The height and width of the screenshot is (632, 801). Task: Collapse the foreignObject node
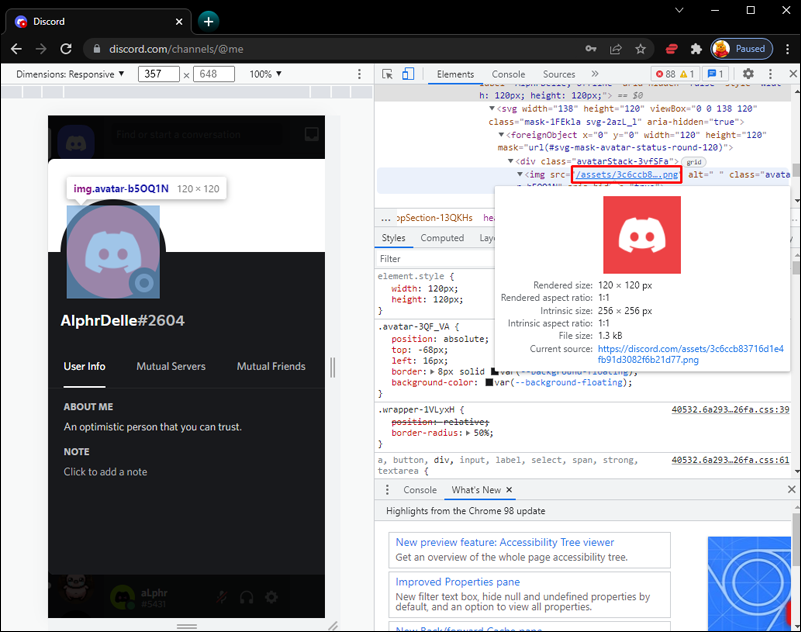coord(501,135)
